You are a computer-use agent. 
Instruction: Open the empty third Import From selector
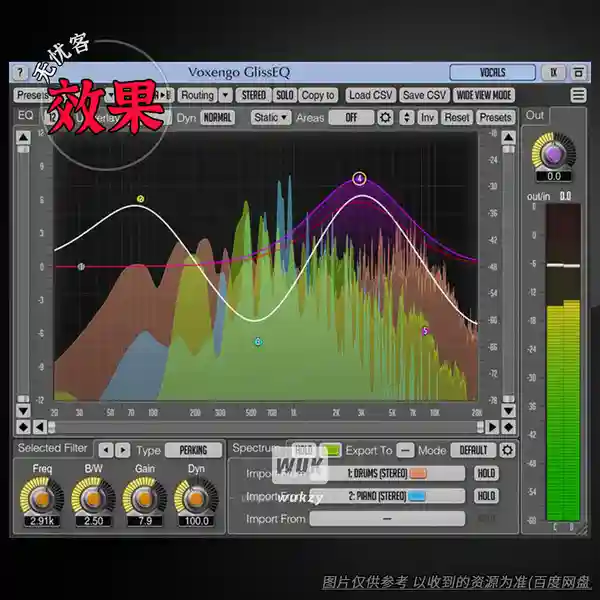387,519
